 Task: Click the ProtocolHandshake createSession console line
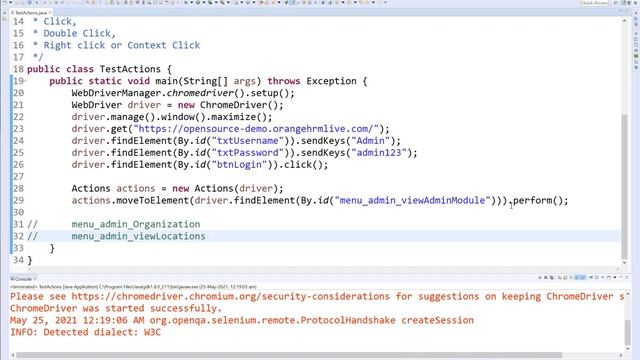pyautogui.click(x=242, y=320)
